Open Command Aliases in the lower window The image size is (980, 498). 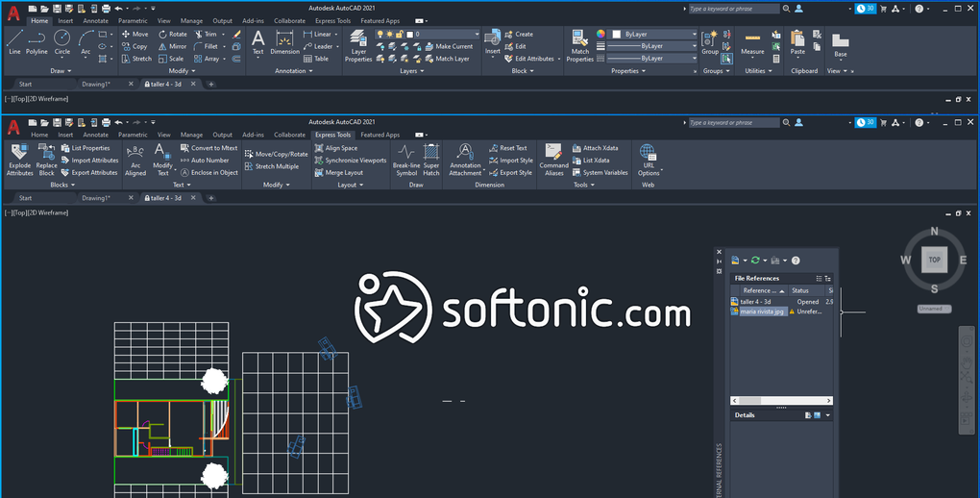pyautogui.click(x=553, y=161)
